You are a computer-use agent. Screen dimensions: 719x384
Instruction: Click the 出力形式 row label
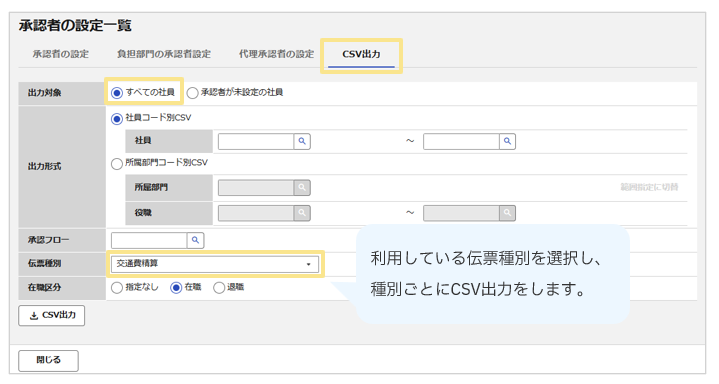click(44, 167)
